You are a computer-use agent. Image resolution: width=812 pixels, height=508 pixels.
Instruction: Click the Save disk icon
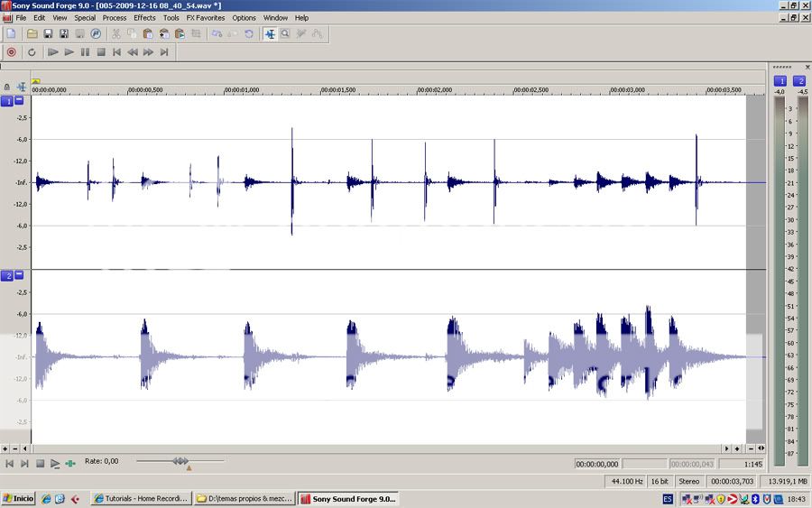click(x=48, y=33)
